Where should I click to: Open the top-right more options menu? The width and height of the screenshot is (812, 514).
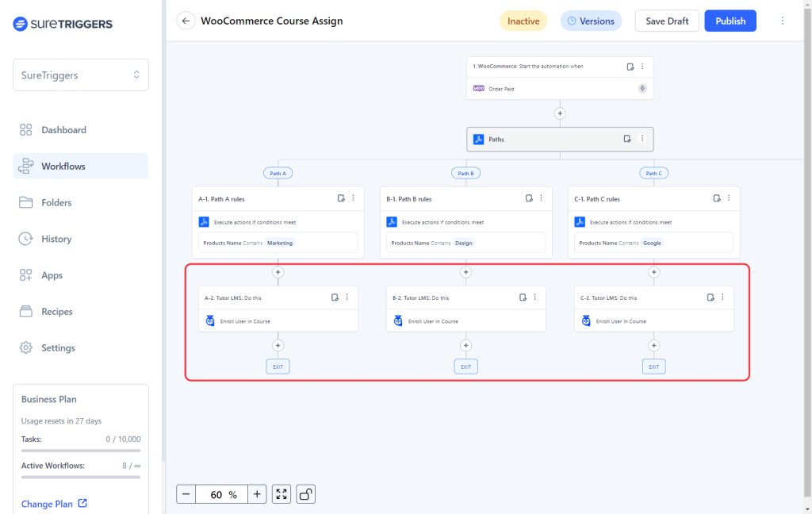point(783,21)
